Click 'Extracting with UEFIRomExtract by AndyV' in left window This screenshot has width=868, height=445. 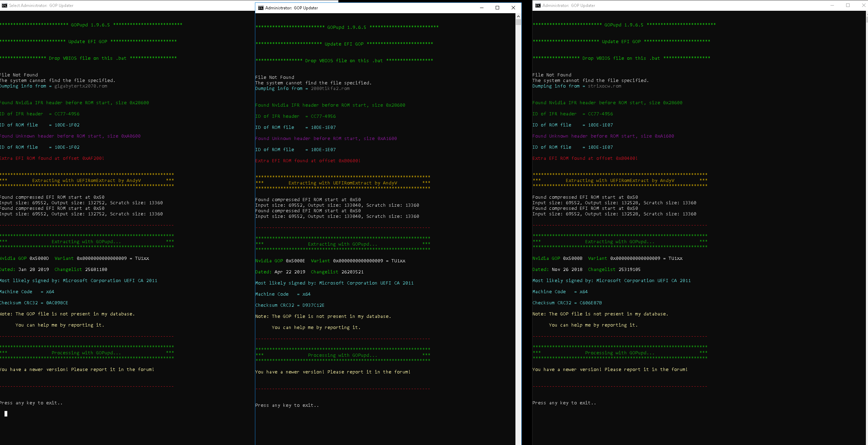[x=86, y=181]
